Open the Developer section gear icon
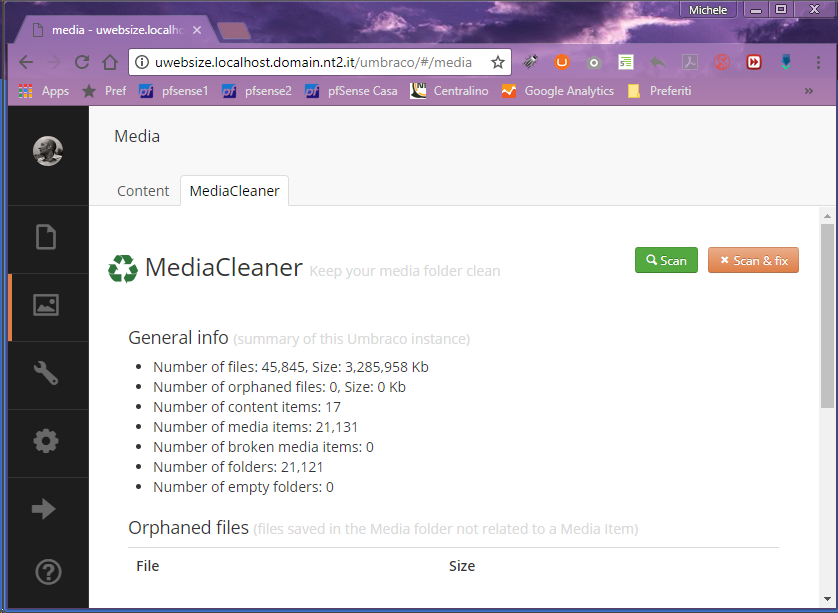The width and height of the screenshot is (838, 613). point(46,441)
